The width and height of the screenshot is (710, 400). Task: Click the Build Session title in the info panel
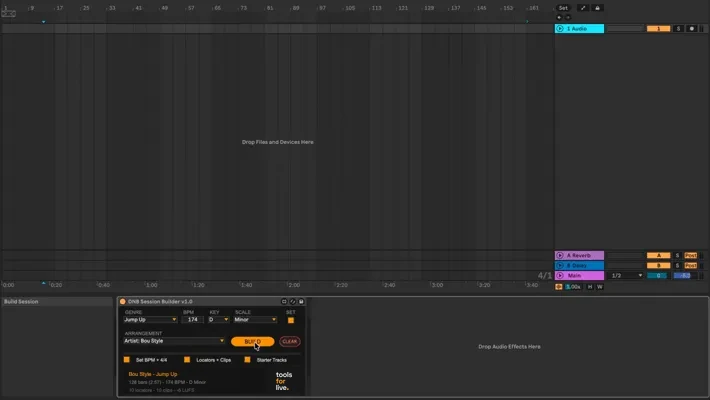point(21,302)
